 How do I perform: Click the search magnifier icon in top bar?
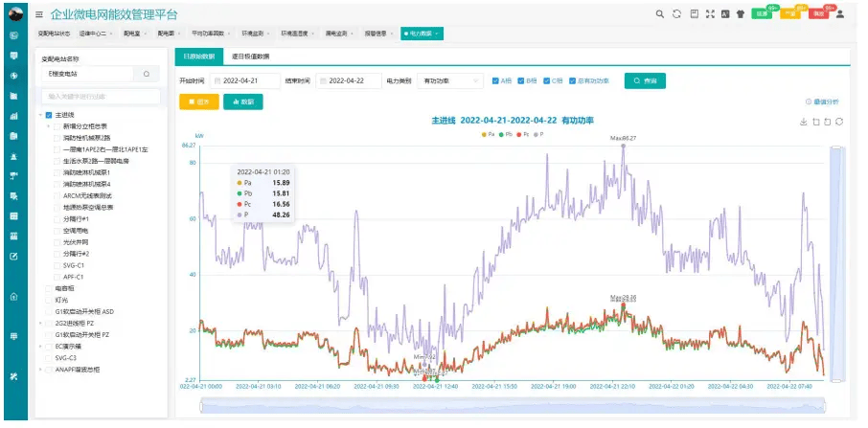click(x=659, y=14)
